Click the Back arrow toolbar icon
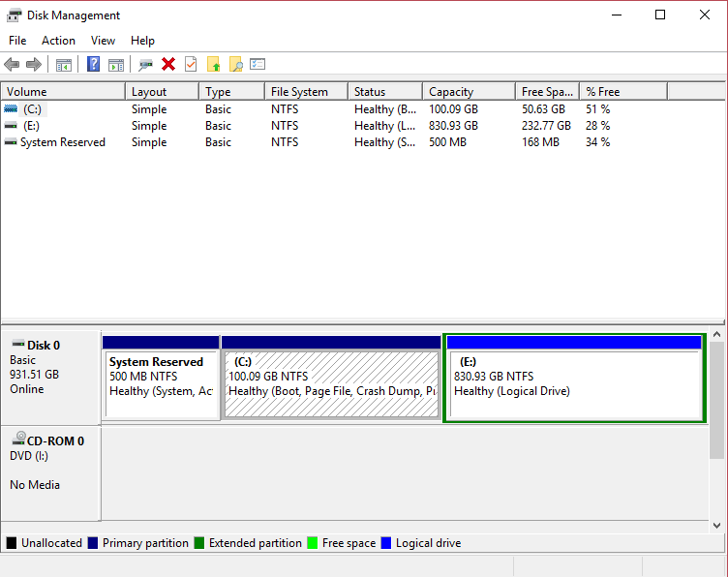Image resolution: width=728 pixels, height=577 pixels. pyautogui.click(x=12, y=64)
